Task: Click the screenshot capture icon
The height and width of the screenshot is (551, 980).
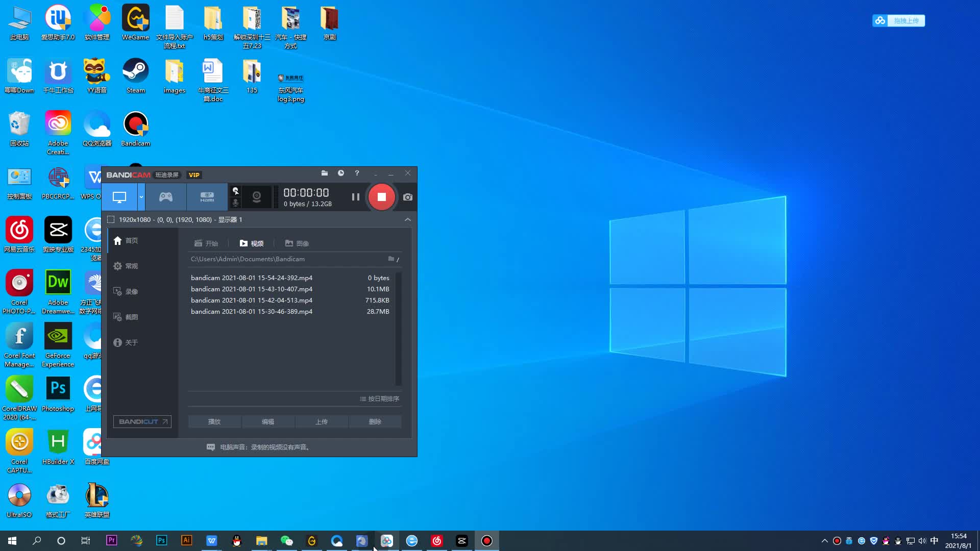Action: 408,197
